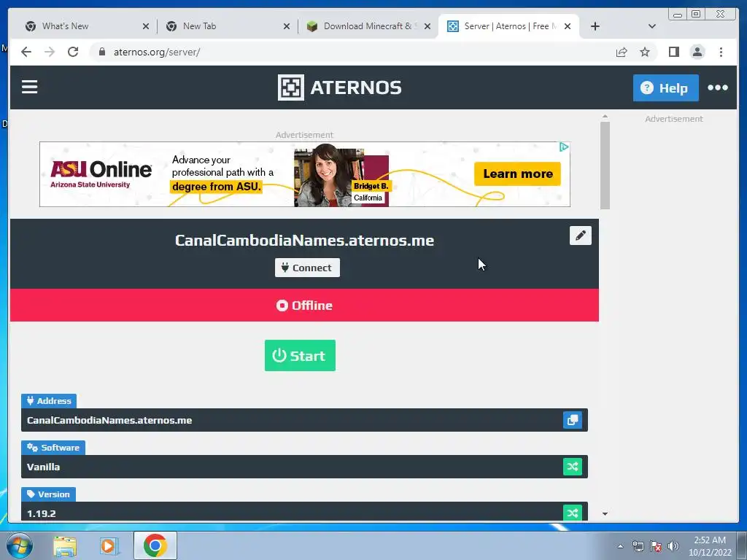The image size is (747, 560).
Task: Close the Server | Aternos tab
Action: click(568, 26)
